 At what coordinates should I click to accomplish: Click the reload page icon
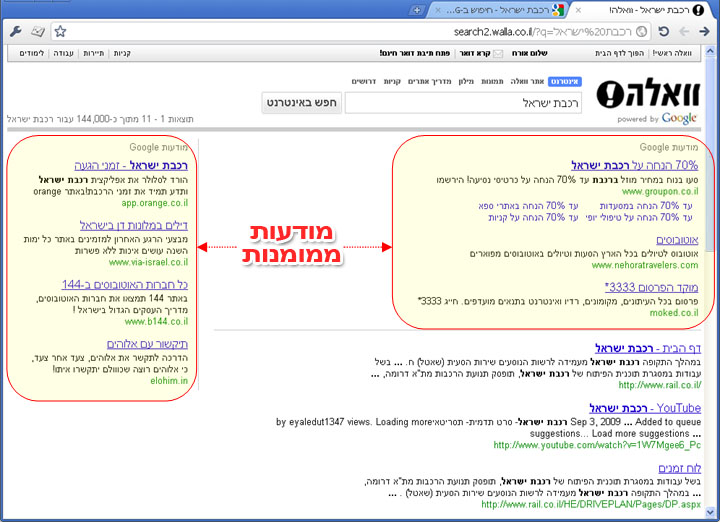pos(664,31)
